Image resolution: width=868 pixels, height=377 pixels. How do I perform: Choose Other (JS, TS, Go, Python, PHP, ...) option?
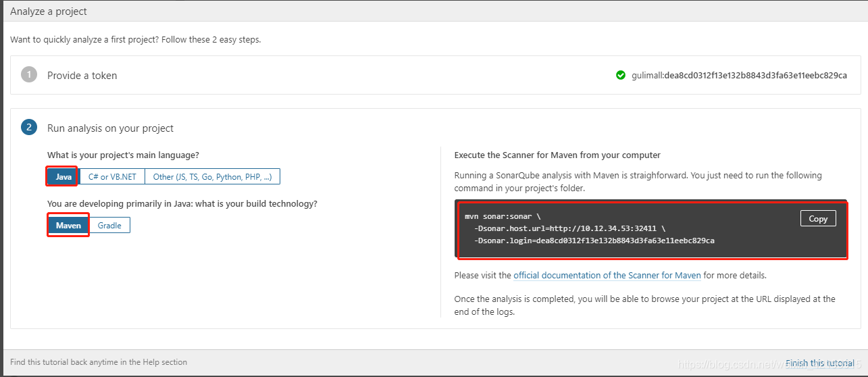click(x=212, y=177)
